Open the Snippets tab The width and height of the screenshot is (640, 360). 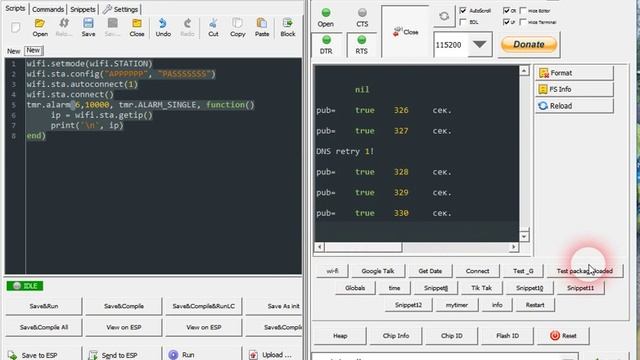tap(82, 9)
